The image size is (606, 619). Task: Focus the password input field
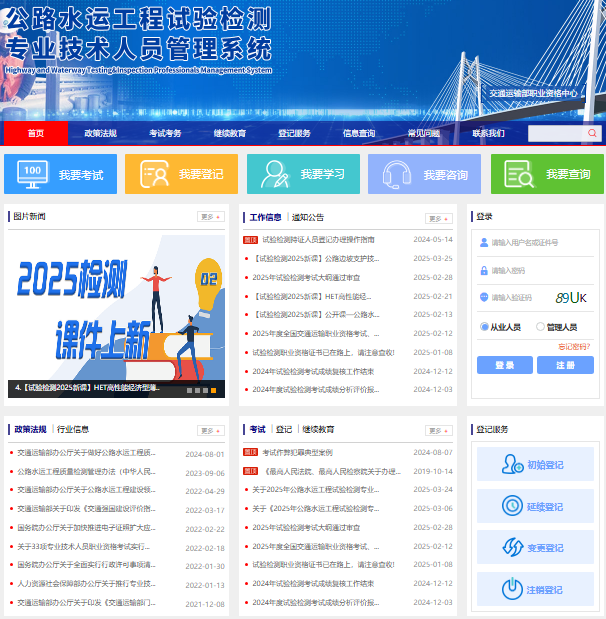click(535, 270)
